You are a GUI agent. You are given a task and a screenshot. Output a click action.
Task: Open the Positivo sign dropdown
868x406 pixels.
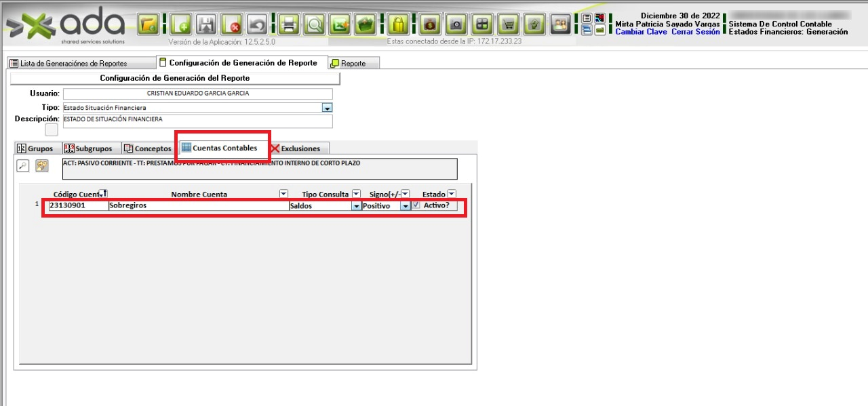coord(406,206)
